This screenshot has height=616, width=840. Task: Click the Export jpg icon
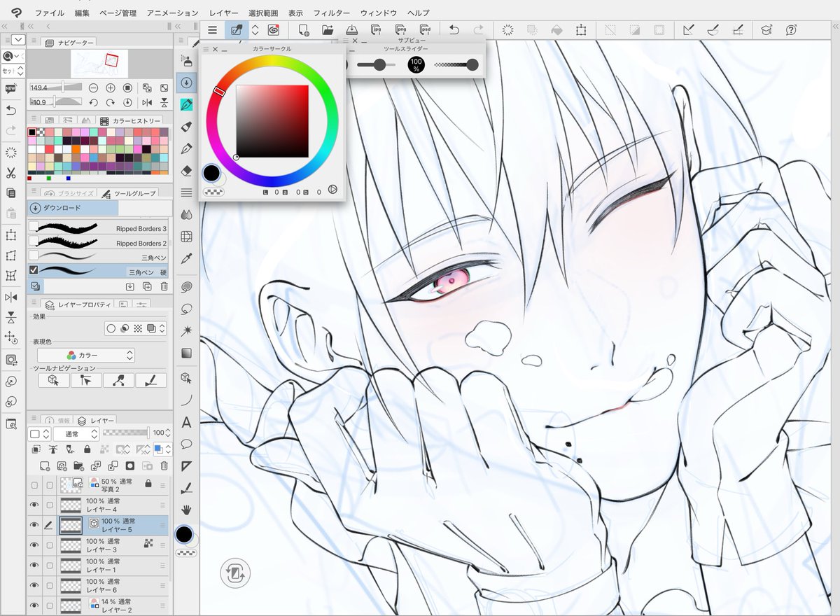tap(376, 29)
